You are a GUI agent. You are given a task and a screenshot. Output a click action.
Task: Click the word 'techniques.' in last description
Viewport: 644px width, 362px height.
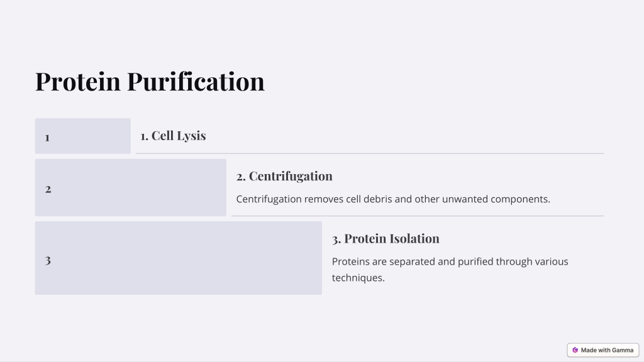358,278
